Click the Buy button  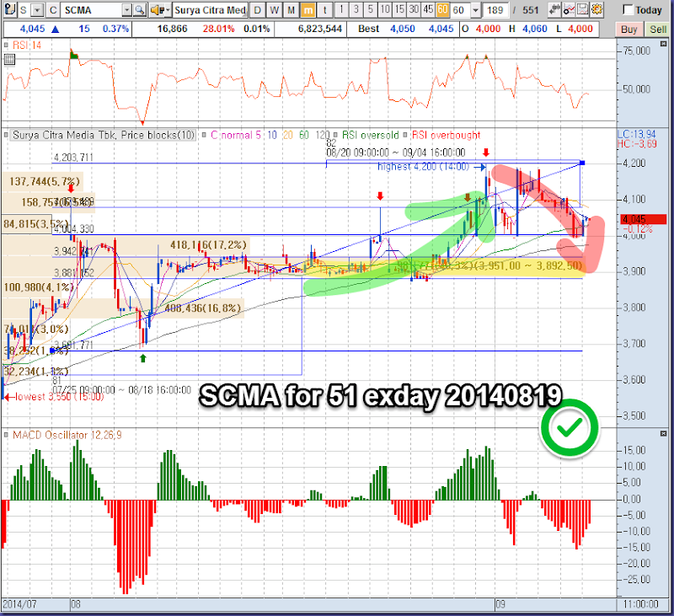tap(629, 29)
